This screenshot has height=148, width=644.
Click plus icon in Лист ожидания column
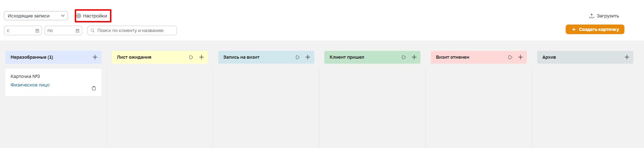(201, 57)
